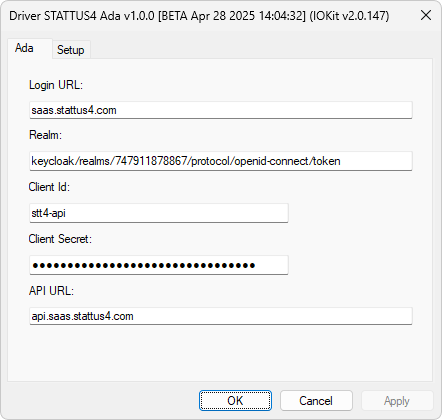
Task: Click the greyed-out Apply button
Action: point(397,400)
